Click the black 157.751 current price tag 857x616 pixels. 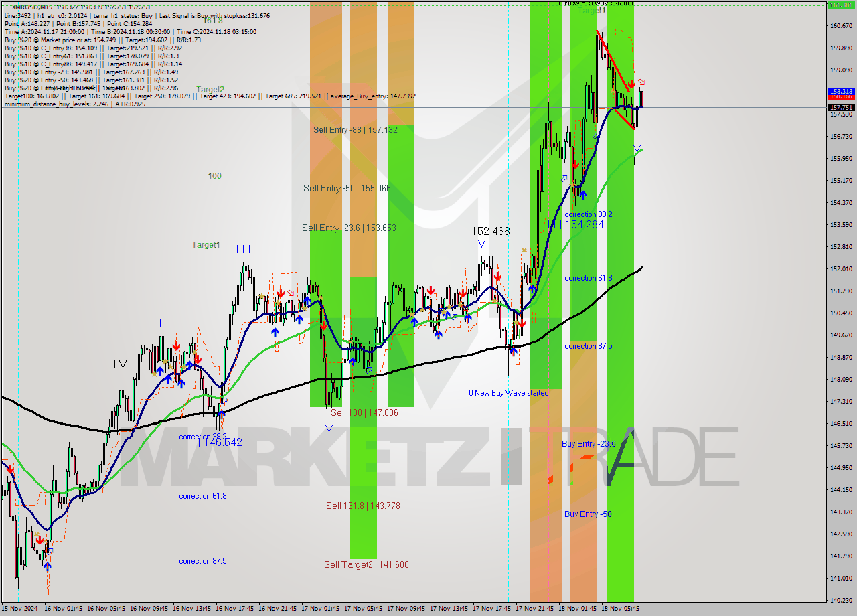pyautogui.click(x=841, y=107)
